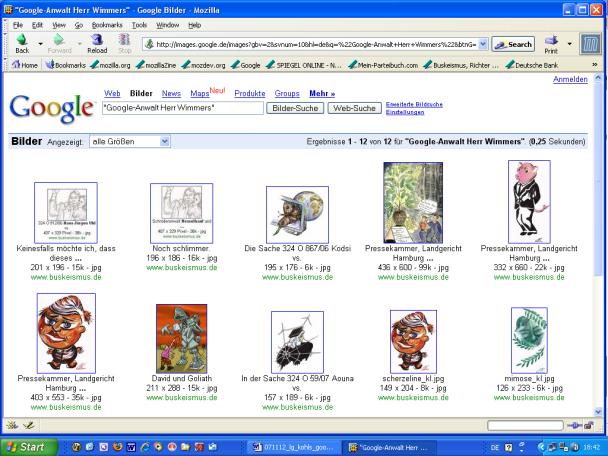Open the green plant painting thumbnail 436 x 600
The width and height of the screenshot is (608, 456).
[x=413, y=203]
